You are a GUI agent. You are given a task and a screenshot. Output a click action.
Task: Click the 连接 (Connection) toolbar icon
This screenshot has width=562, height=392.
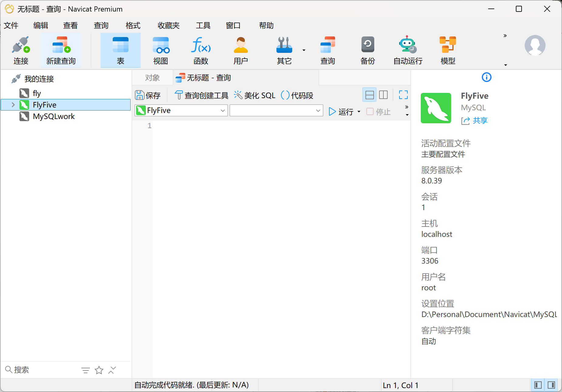[21, 50]
